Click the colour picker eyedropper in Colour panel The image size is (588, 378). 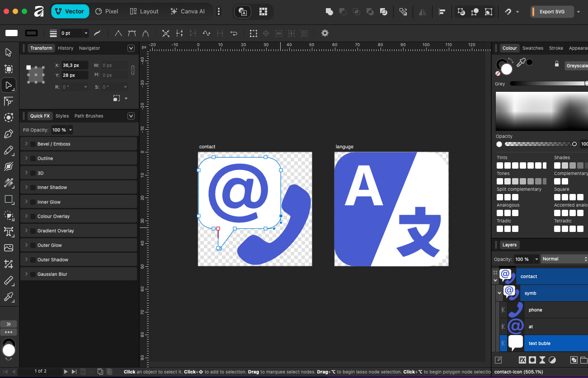pos(521,63)
